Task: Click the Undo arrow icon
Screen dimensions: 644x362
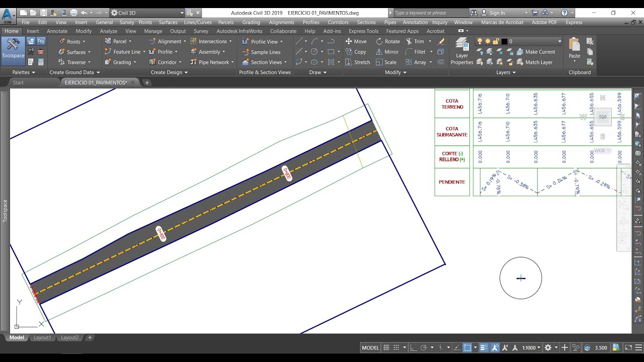Action: pos(84,13)
